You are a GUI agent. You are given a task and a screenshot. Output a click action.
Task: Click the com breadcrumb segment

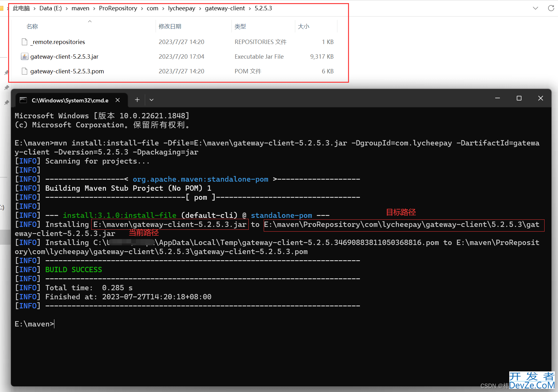pyautogui.click(x=152, y=8)
